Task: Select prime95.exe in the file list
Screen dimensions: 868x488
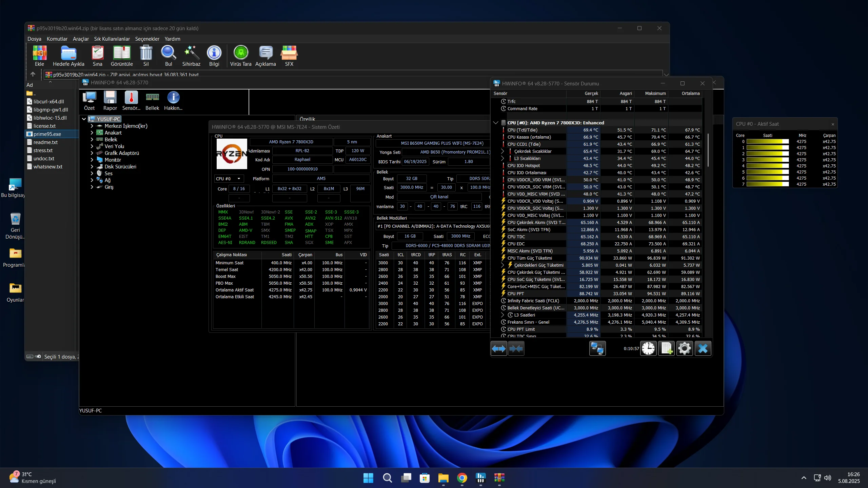Action: [47, 134]
